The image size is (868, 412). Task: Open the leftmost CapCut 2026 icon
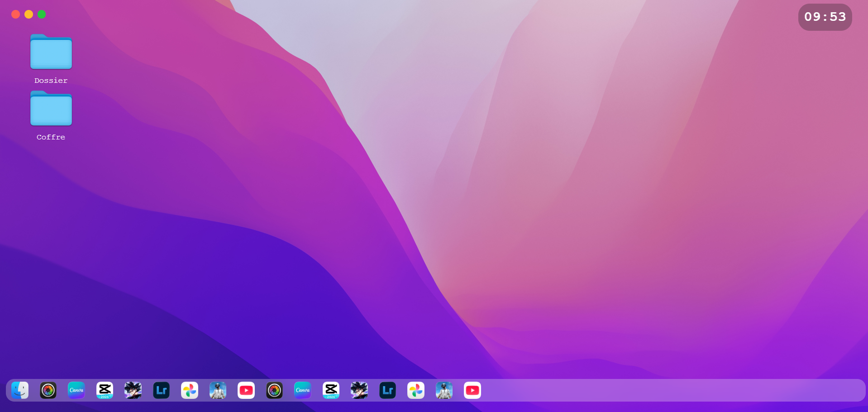(x=105, y=390)
